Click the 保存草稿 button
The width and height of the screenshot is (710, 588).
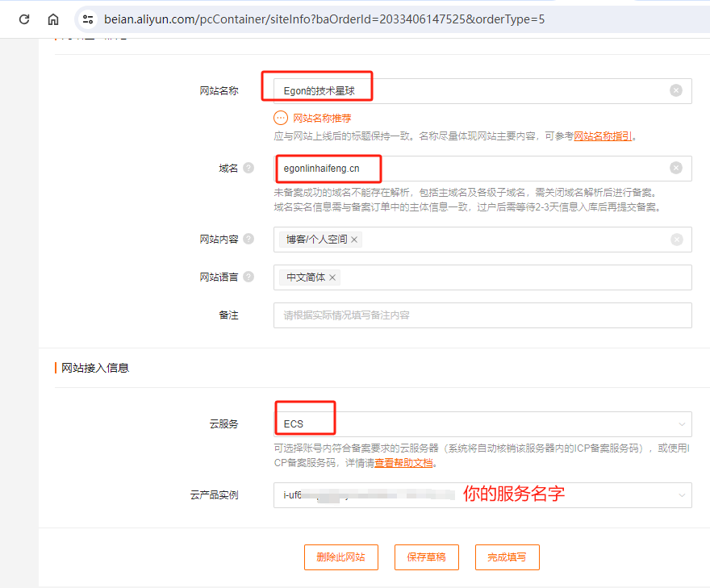(x=426, y=557)
